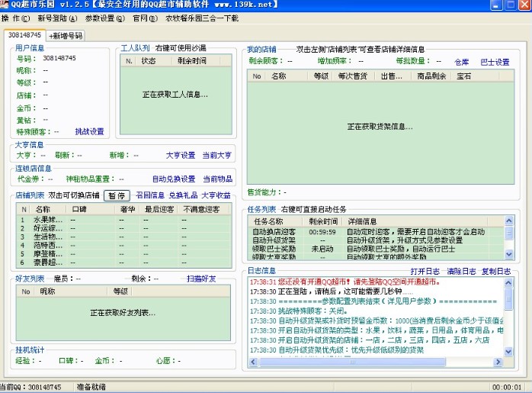Click the log vertical scrollbar thumb
The height and width of the screenshot is (393, 532).
point(508,299)
